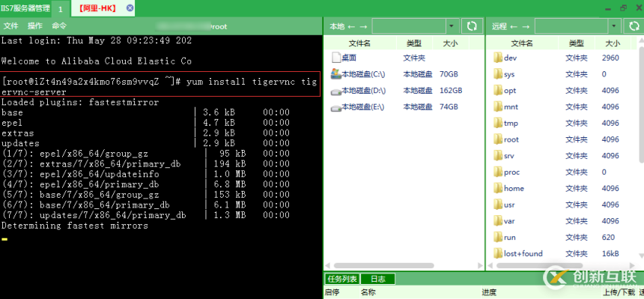Sort remote files by 类型 column
Image resolution: width=644 pixels, height=299 pixels.
tap(577, 43)
